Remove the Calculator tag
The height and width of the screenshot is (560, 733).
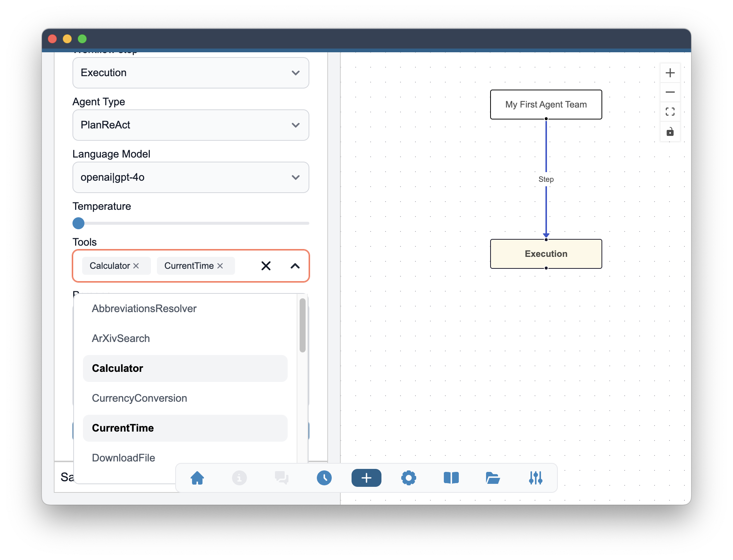tap(136, 266)
